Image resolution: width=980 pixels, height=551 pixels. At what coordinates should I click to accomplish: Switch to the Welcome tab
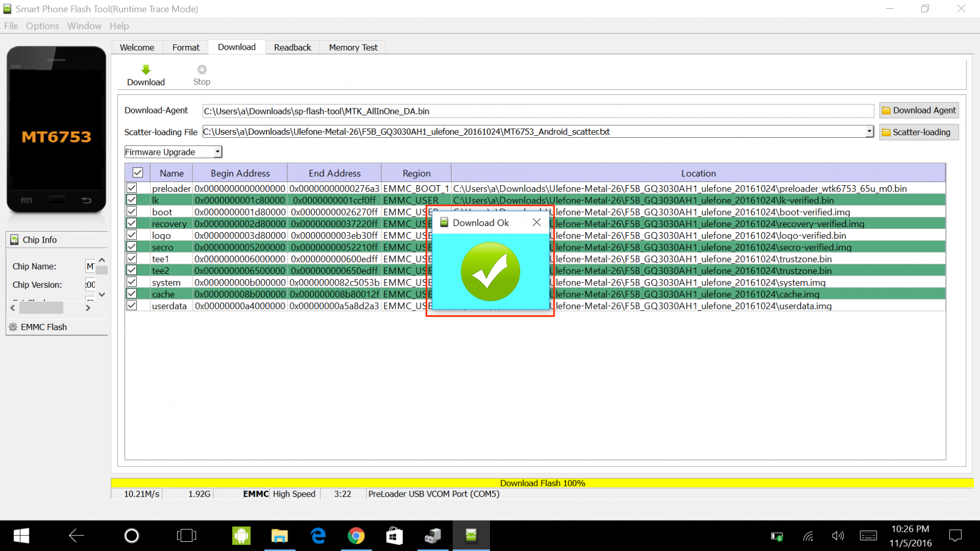pos(137,47)
